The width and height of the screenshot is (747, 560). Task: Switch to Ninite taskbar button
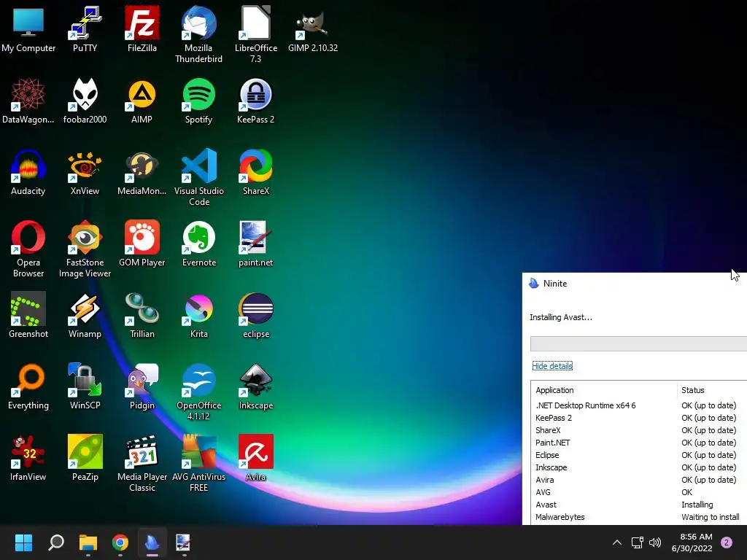tap(152, 542)
